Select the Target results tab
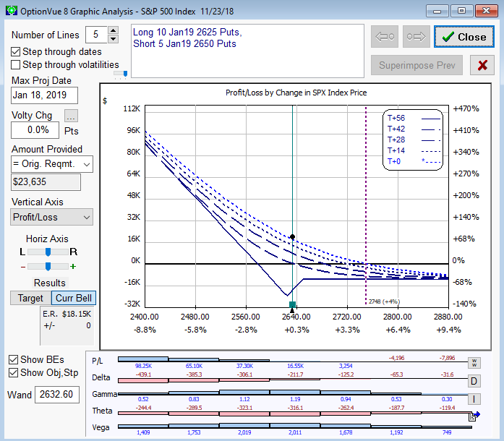Image resolution: width=504 pixels, height=441 pixels. [30, 298]
